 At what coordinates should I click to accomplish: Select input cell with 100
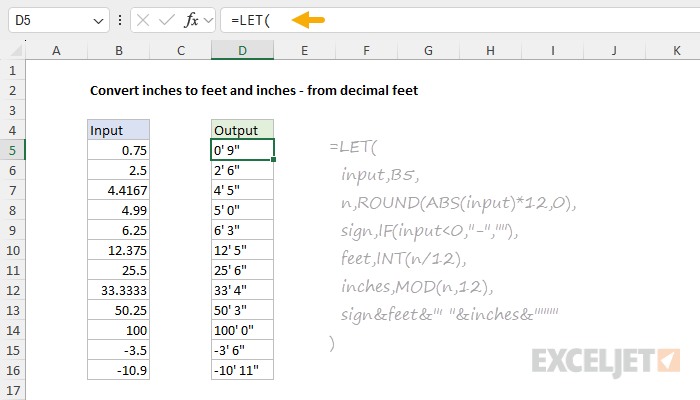(119, 330)
